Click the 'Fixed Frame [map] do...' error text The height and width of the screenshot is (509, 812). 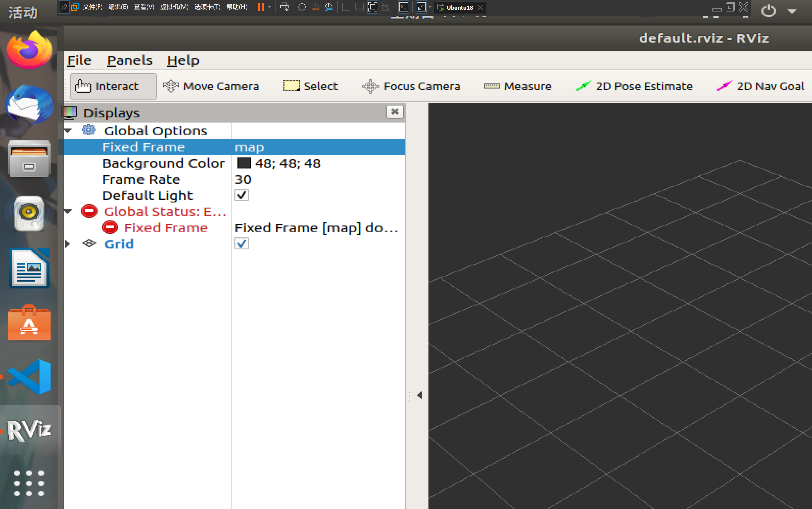pyautogui.click(x=316, y=228)
